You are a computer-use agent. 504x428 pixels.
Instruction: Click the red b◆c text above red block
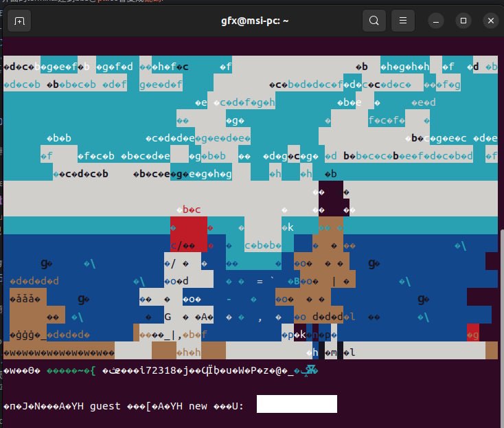tap(192, 210)
